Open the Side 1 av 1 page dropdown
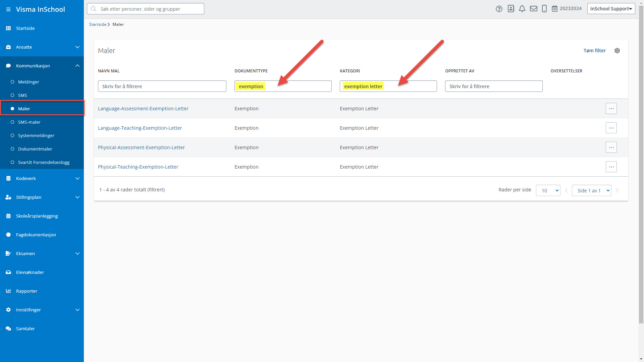 (591, 190)
